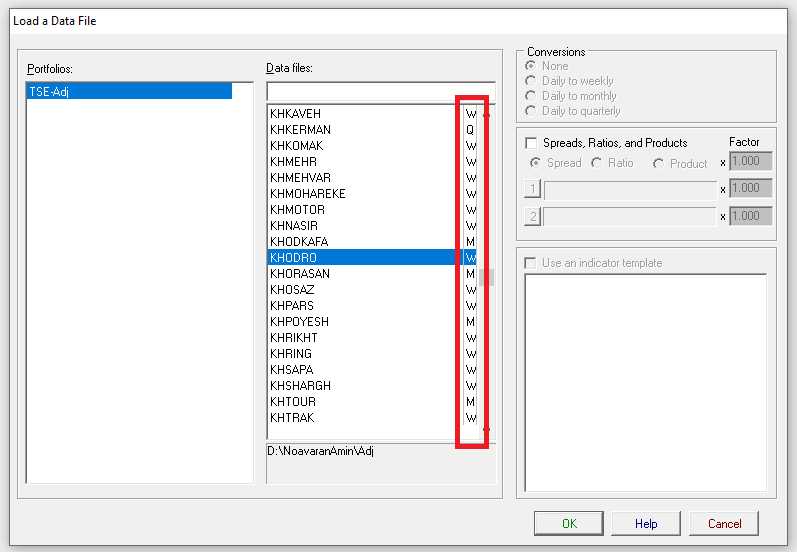
Task: Select the KHKAVEH data file
Action: coord(373,114)
